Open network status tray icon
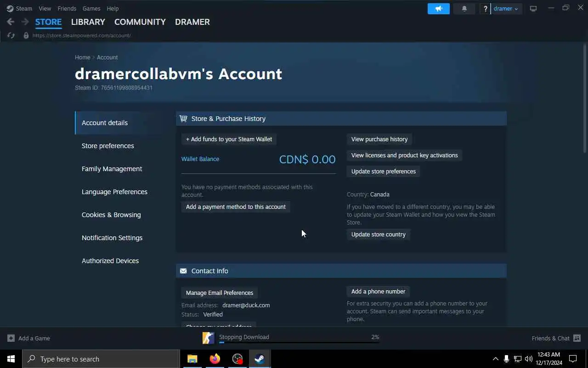The height and width of the screenshot is (368, 588). tap(518, 359)
